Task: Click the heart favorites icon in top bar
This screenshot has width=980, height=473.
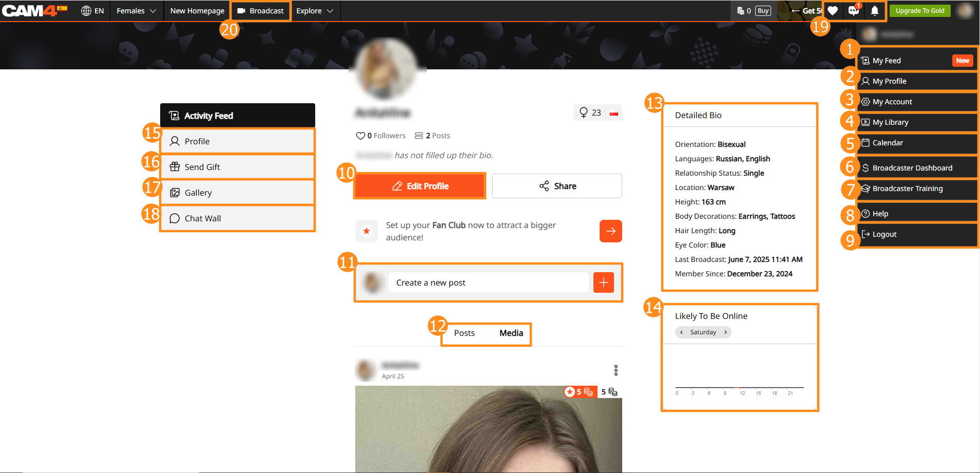Action: pos(833,11)
